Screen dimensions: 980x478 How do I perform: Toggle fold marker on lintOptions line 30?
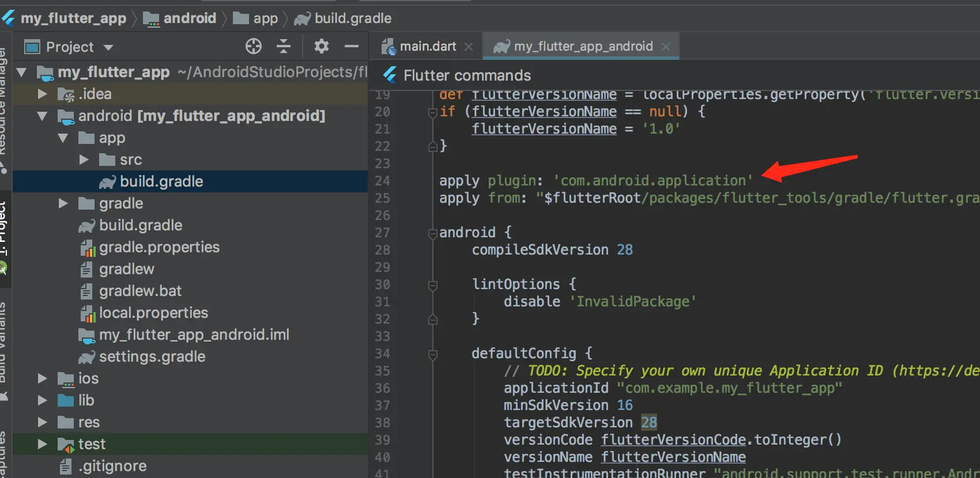coord(432,285)
